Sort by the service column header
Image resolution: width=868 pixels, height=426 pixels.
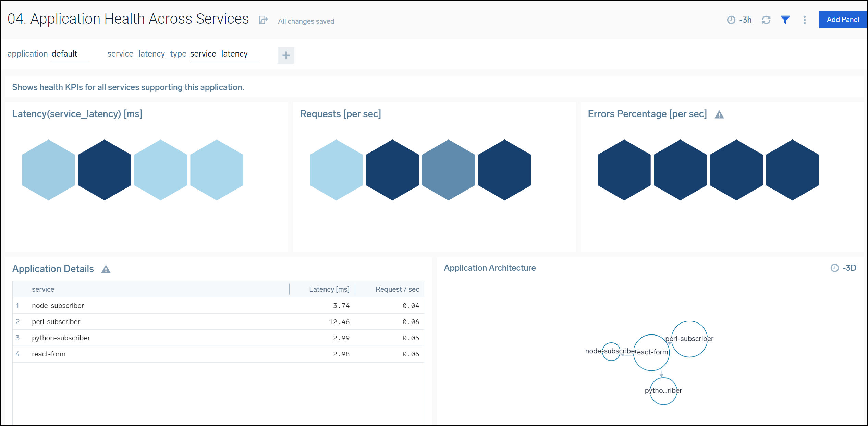[43, 289]
